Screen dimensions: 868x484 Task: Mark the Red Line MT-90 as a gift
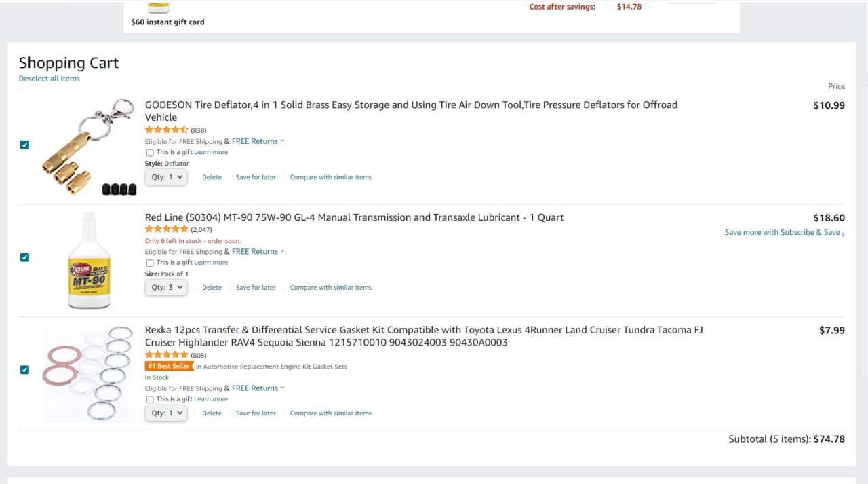coord(150,263)
